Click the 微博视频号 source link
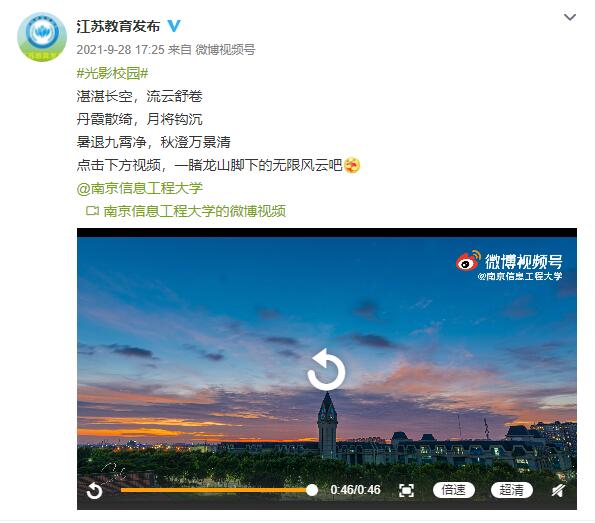Image resolution: width=595 pixels, height=523 pixels. 225,50
